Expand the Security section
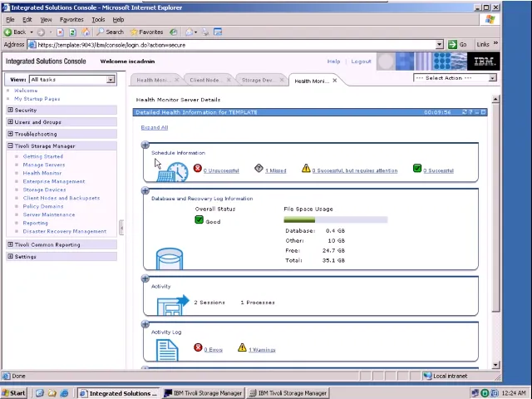This screenshot has width=532, height=399. (x=10, y=110)
